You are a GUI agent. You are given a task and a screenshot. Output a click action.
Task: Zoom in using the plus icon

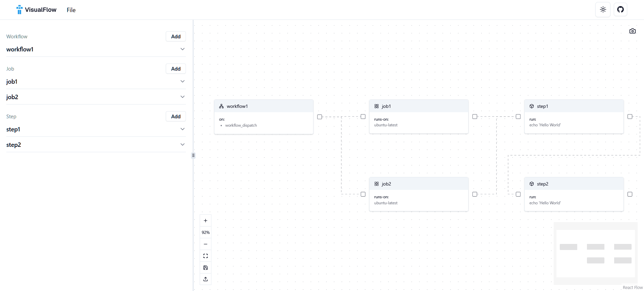[x=205, y=220]
